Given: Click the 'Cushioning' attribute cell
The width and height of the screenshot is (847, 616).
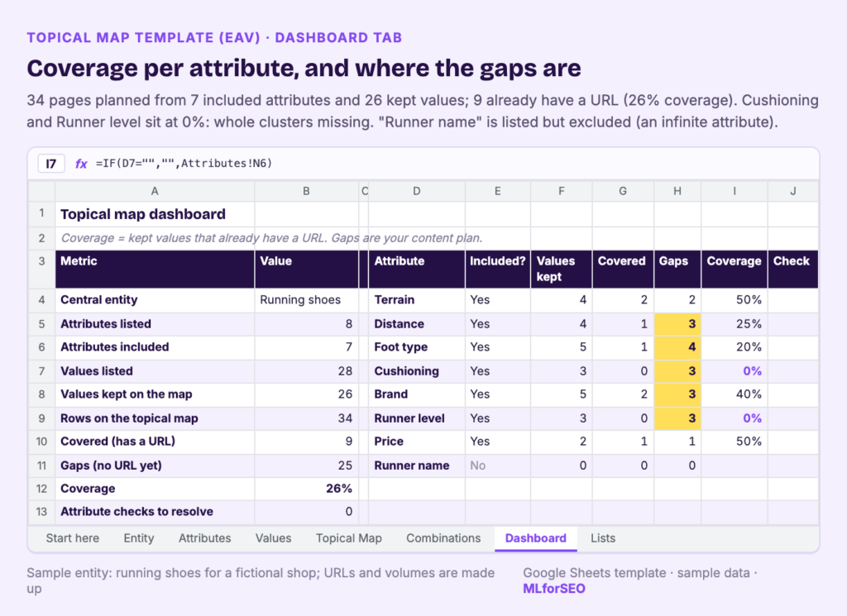Looking at the screenshot, I should (417, 371).
